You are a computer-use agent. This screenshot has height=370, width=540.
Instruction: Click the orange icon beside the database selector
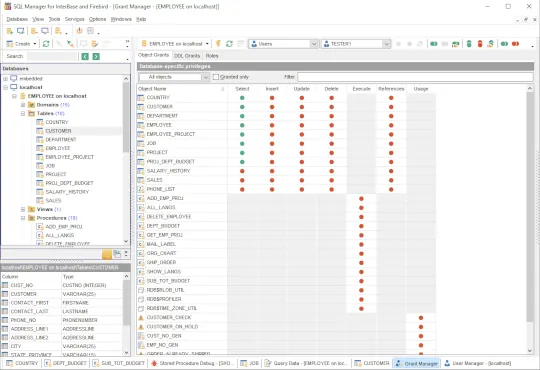pos(218,44)
